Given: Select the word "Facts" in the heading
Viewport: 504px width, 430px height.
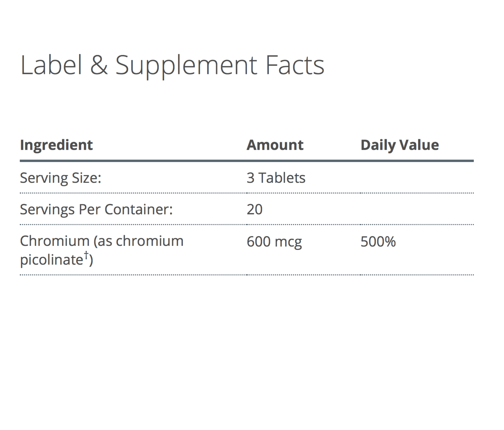Looking at the screenshot, I should coord(295,65).
